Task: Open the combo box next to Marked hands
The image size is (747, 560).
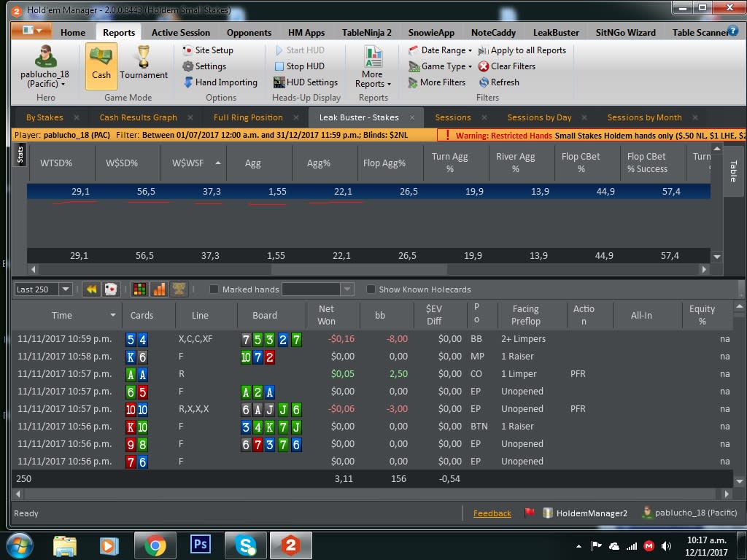Action: pos(318,289)
